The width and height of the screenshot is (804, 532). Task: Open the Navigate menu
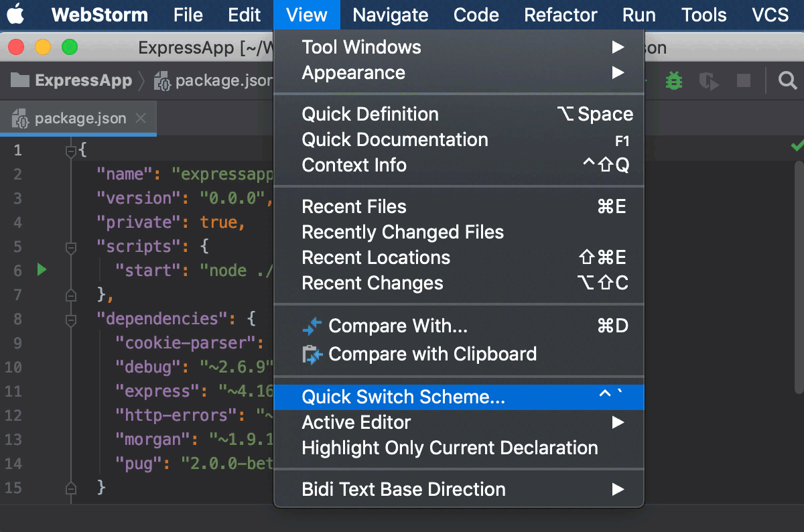(391, 15)
